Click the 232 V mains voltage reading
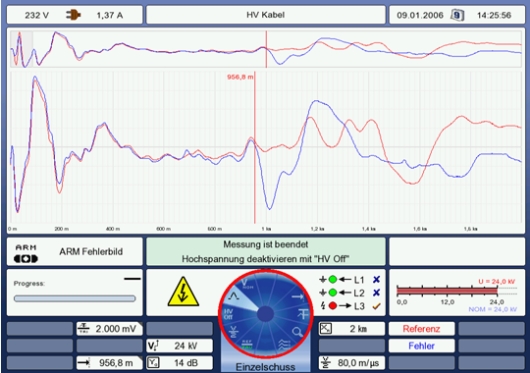This screenshot has width=530, height=373. (37, 15)
